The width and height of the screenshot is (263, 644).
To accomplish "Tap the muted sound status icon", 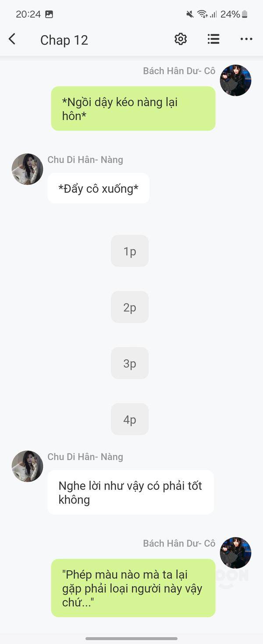I will [190, 14].
